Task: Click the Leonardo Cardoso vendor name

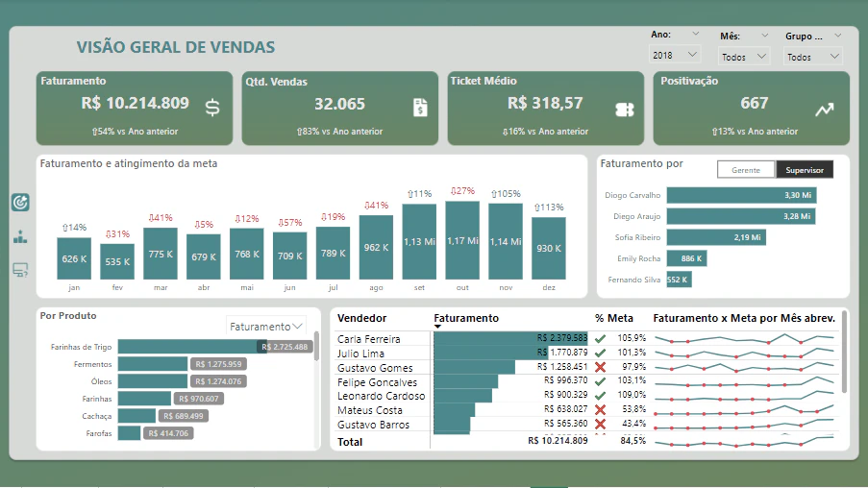Action: point(381,396)
